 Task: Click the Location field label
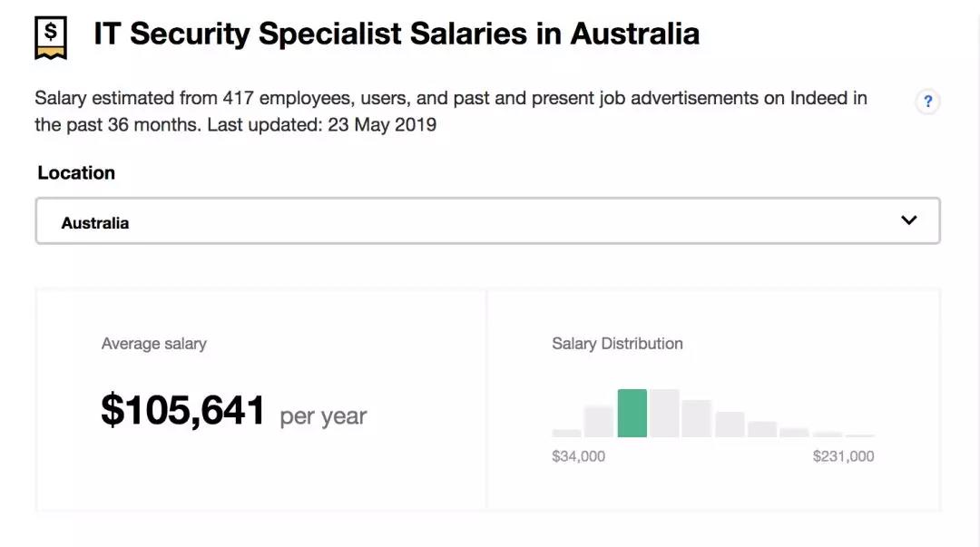[76, 173]
